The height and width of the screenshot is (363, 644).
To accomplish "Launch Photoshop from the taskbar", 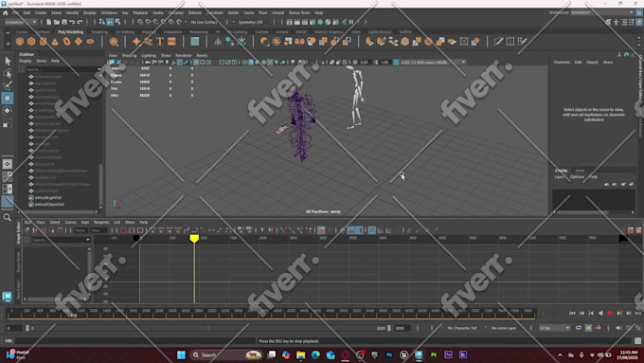I will click(x=389, y=354).
